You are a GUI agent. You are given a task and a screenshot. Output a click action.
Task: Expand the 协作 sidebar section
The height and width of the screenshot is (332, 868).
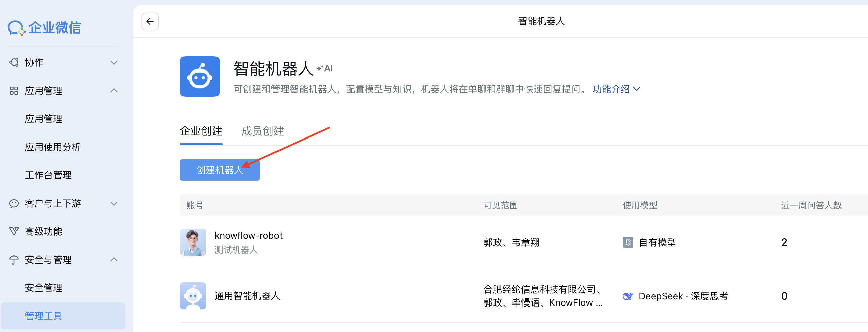point(114,62)
